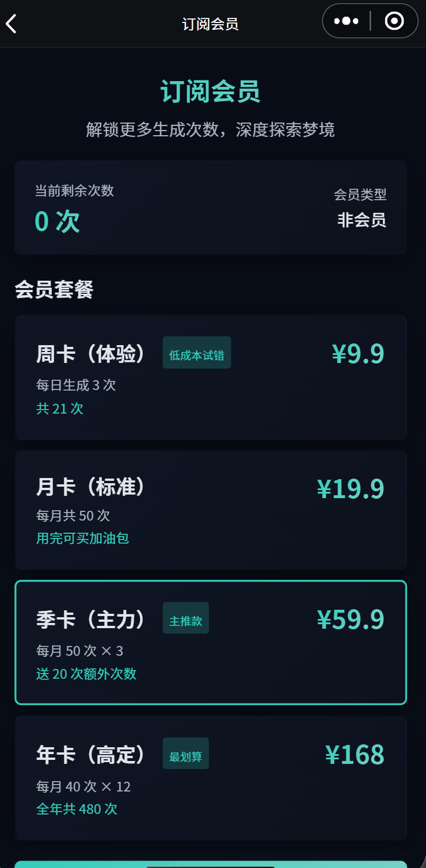Tap the 非会员 membership type label

coord(362,220)
